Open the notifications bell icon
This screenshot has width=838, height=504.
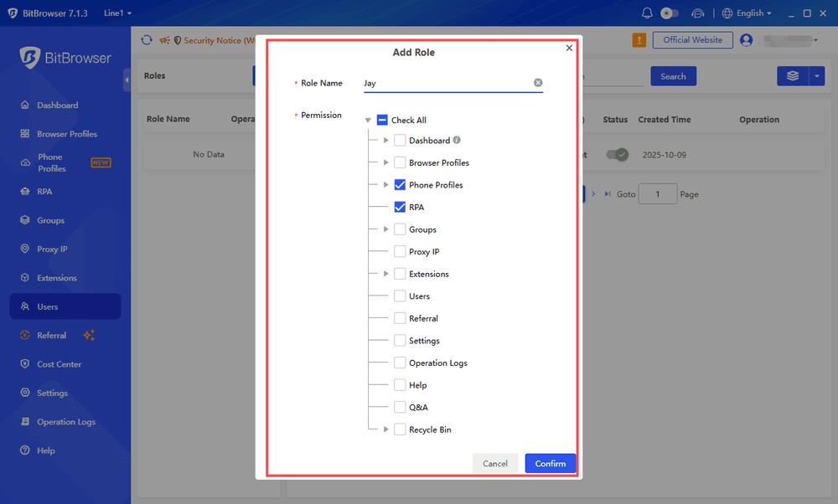(x=647, y=13)
